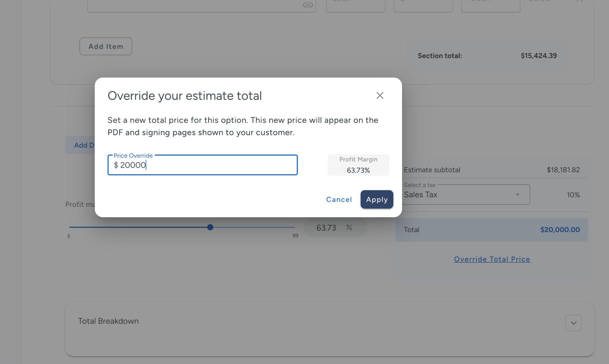Click the link icon in item field
609x364 pixels.
click(x=308, y=5)
